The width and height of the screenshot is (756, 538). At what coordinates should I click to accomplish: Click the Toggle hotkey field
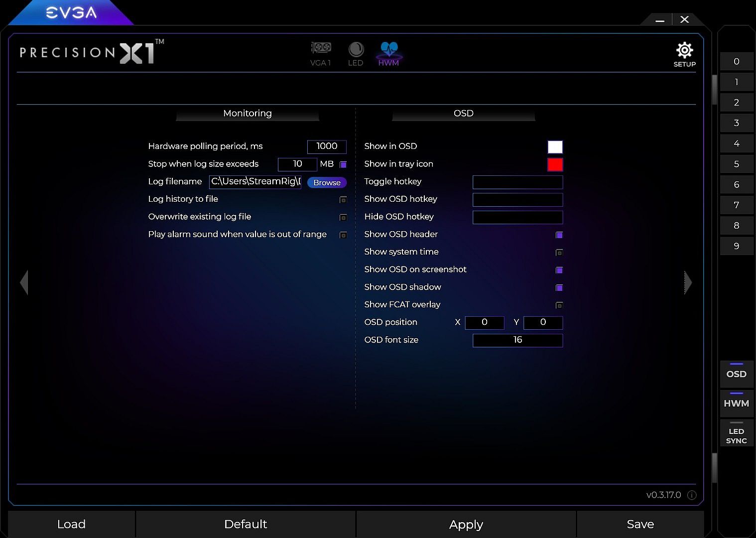(x=517, y=182)
